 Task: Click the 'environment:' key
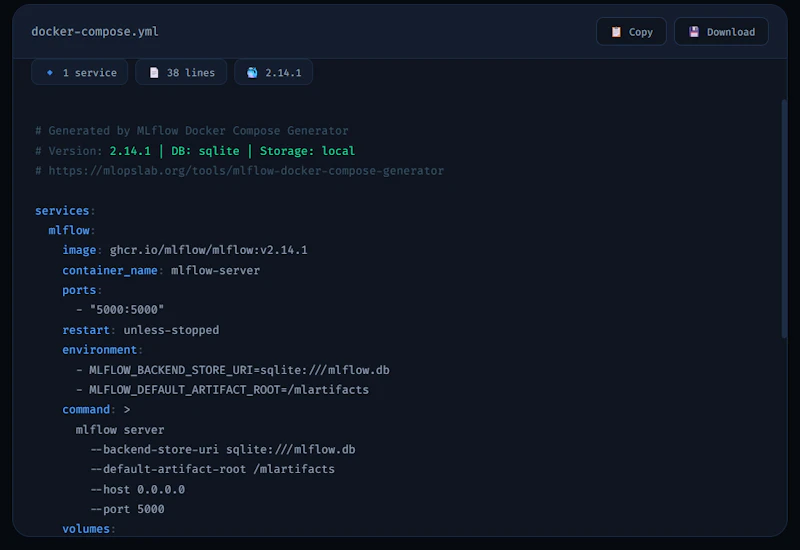click(x=103, y=350)
